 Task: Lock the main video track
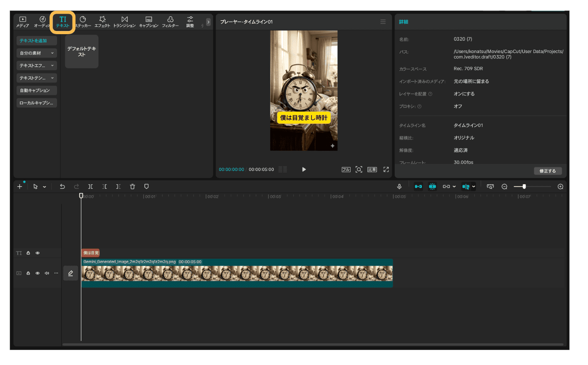(x=28, y=273)
